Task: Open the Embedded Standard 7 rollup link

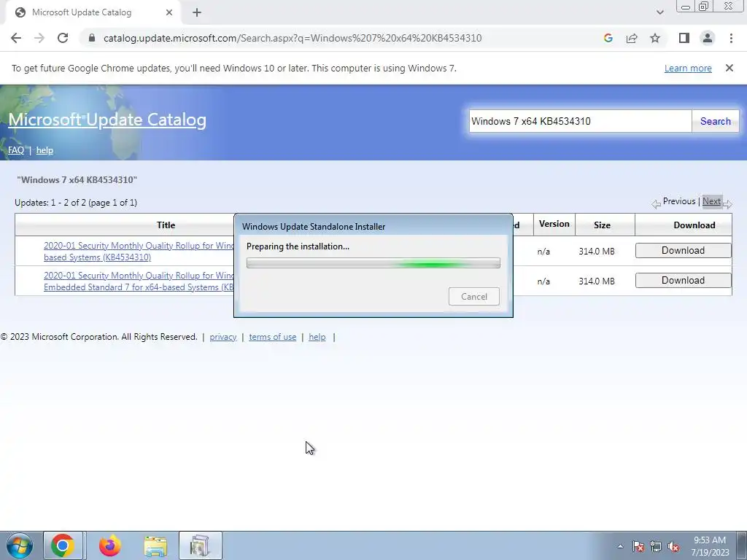Action: 139,281
